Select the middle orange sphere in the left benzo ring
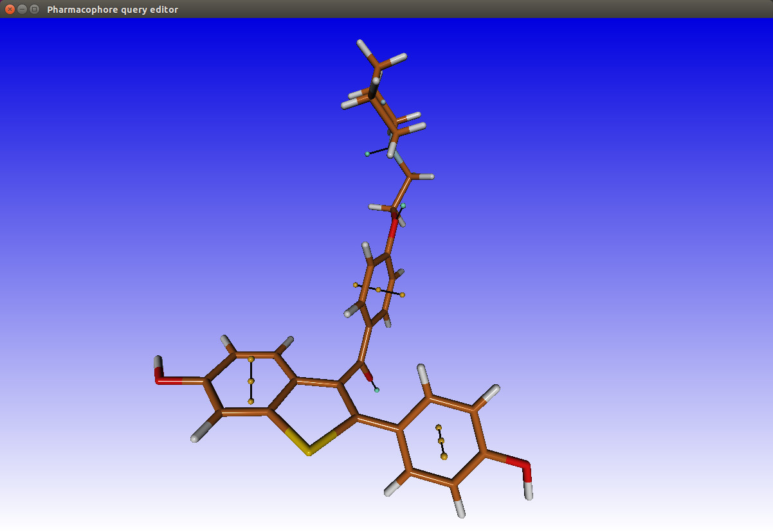Screen dimensions: 773x532 251,381
